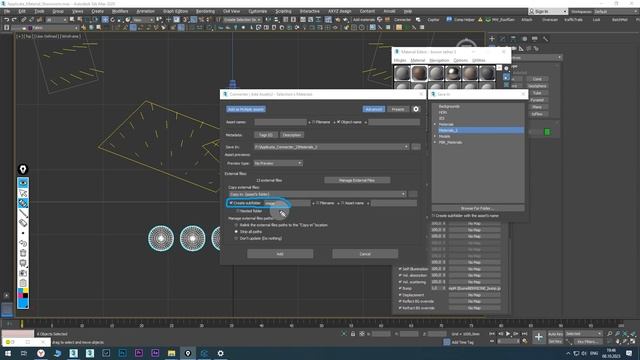Click the large plus Set Key button
640x360 pixels.
(x=539, y=337)
